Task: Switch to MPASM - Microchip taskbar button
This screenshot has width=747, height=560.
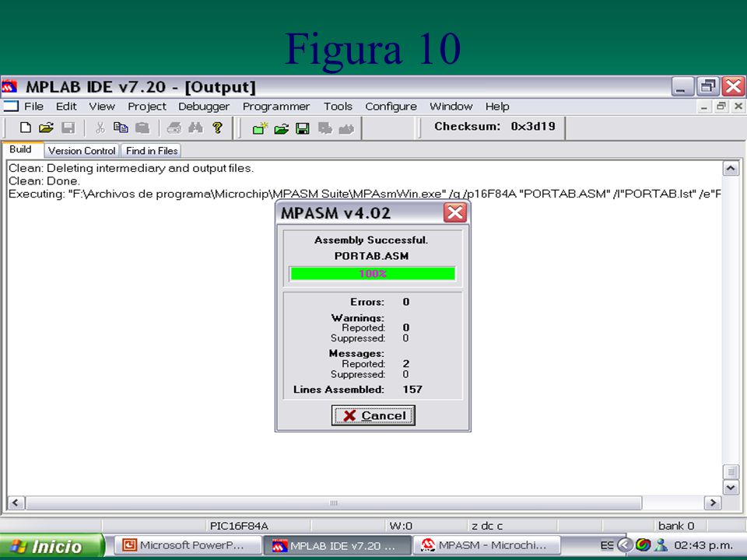Action: coord(486,545)
